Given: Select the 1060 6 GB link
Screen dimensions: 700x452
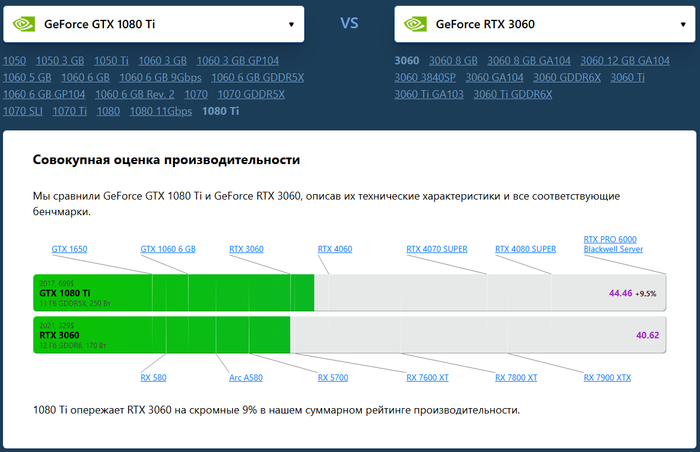Looking at the screenshot, I should click(85, 78).
